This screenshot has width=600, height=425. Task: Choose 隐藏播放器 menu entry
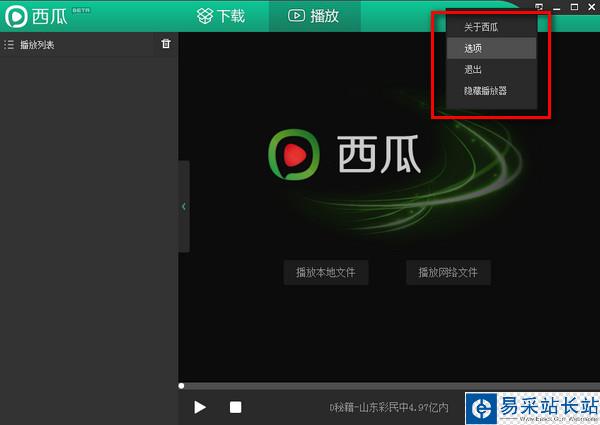point(492,91)
